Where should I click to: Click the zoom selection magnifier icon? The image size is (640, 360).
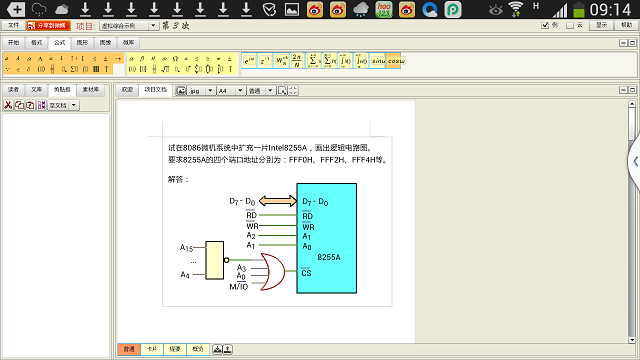282,91
